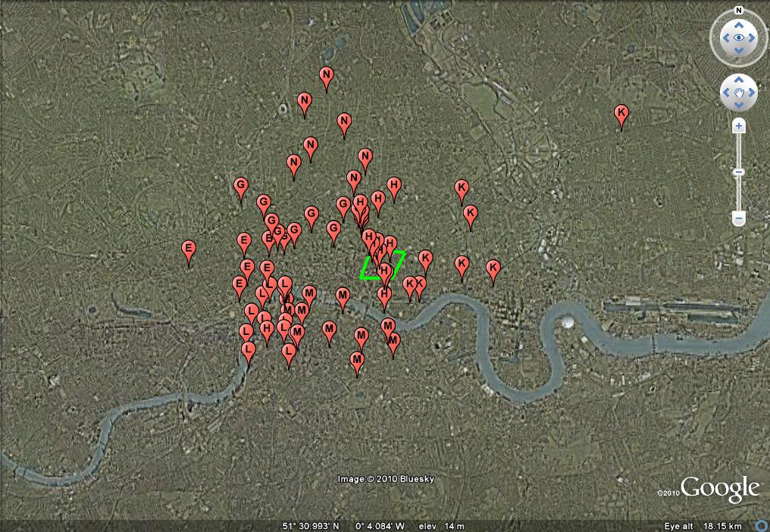The image size is (770, 532).
Task: Click the hand icon in move joystick
Action: tap(739, 93)
